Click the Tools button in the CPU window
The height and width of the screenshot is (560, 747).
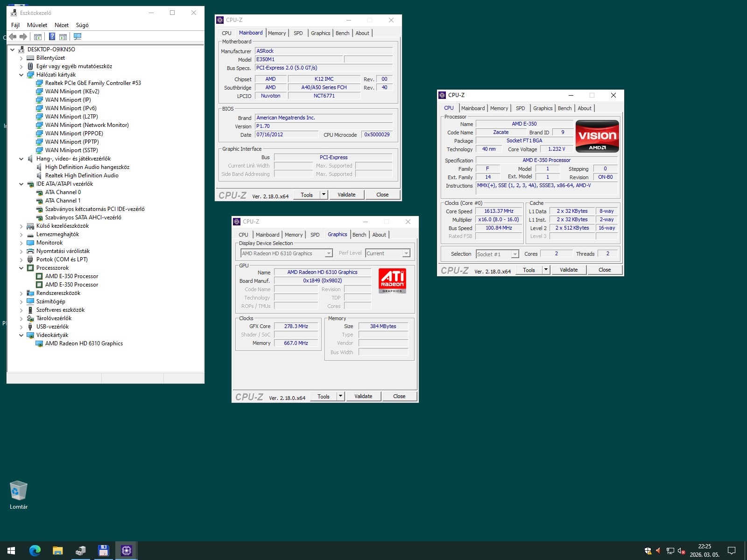pos(529,270)
